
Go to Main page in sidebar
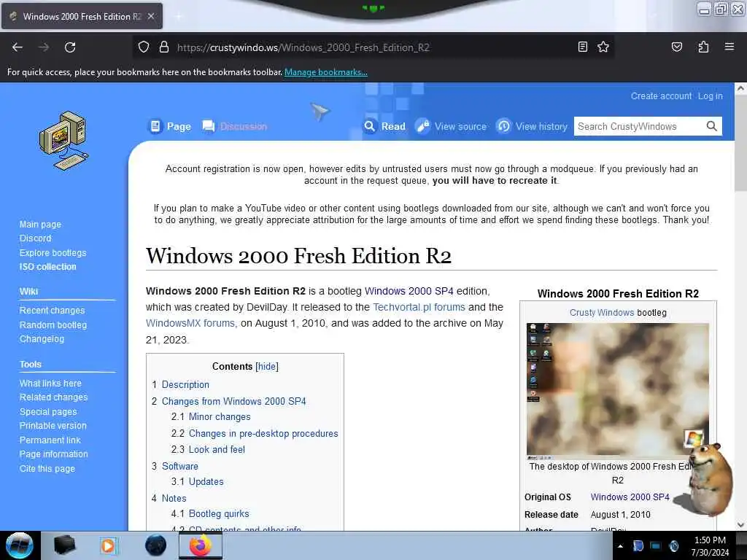coord(40,225)
